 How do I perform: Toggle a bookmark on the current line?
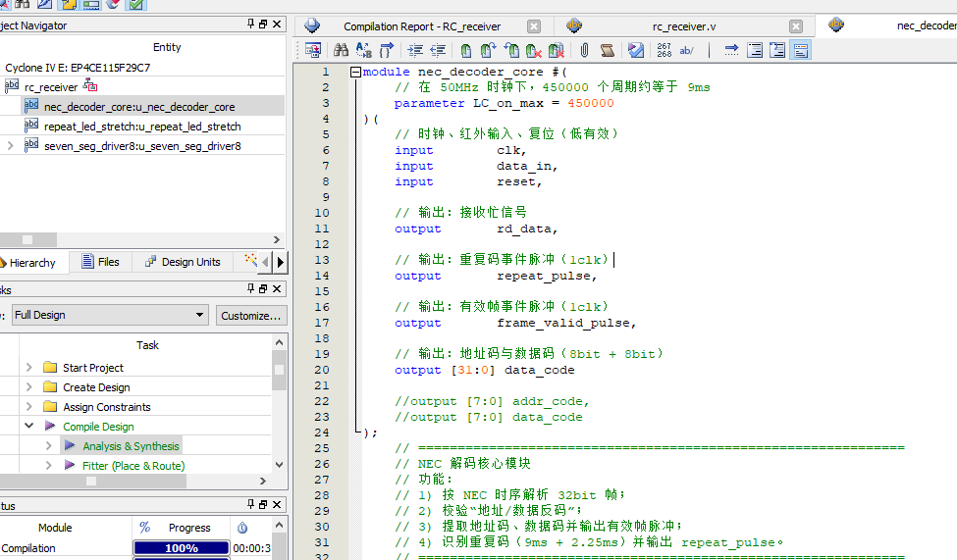point(465,50)
